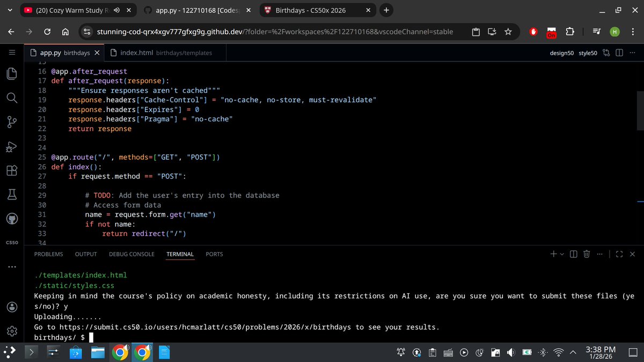Open the Run and Debug view
Viewport: 644px width, 362px height.
(x=12, y=146)
